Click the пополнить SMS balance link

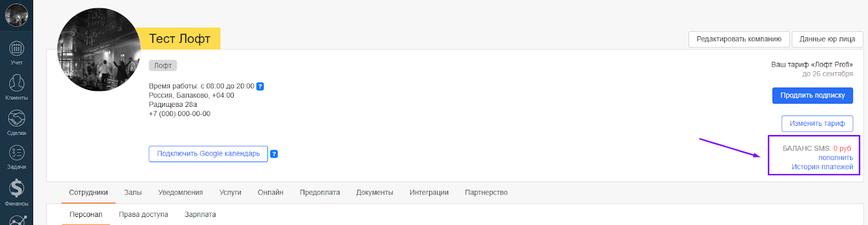pyautogui.click(x=835, y=158)
